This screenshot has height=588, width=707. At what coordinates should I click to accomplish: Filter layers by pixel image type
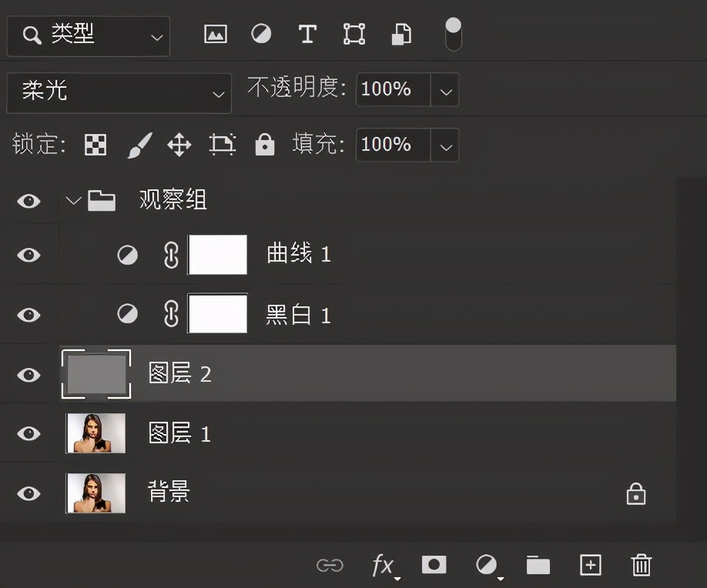click(x=216, y=34)
